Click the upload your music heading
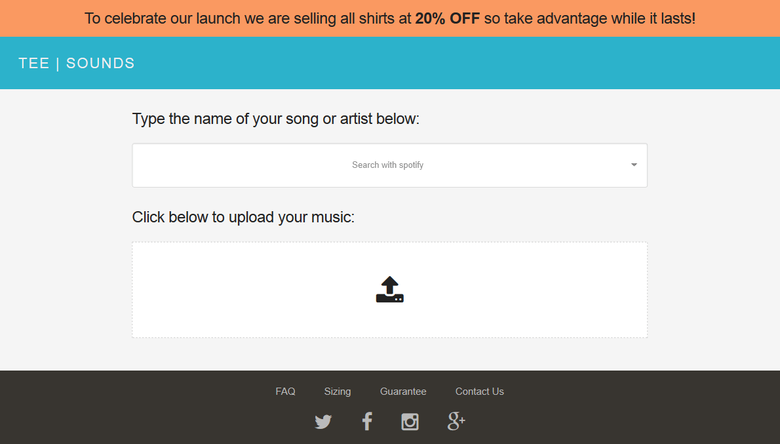Viewport: 780px width, 444px height. pos(243,217)
